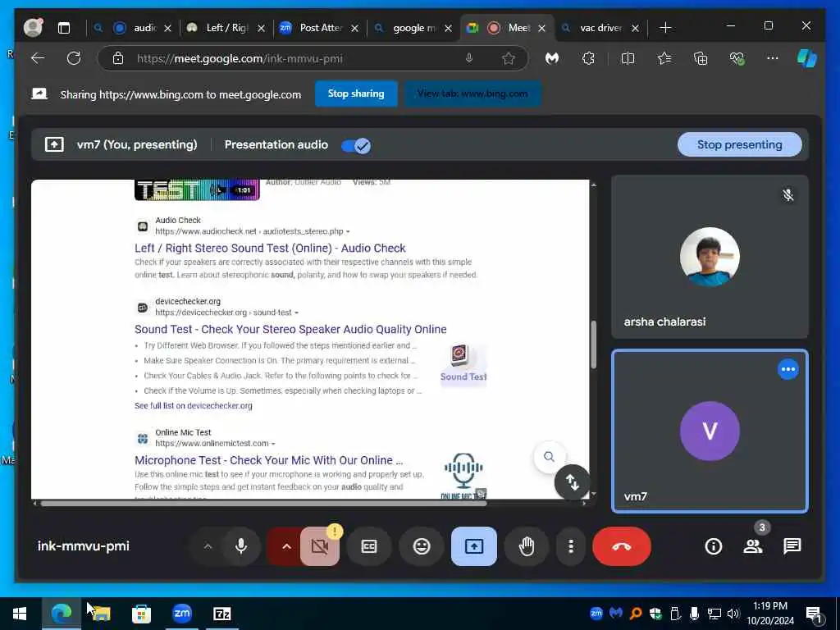Open meeting details info icon
Screen dimensions: 840x630
pyautogui.click(x=714, y=546)
